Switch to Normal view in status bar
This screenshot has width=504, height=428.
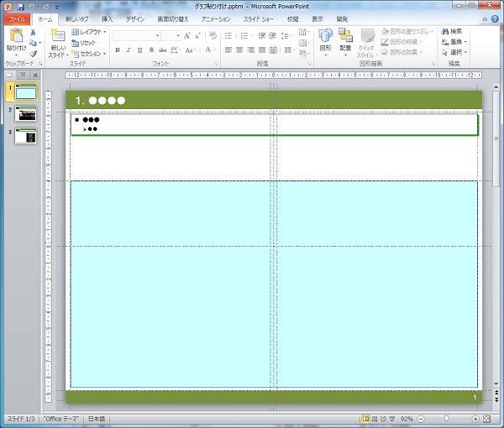click(x=365, y=419)
